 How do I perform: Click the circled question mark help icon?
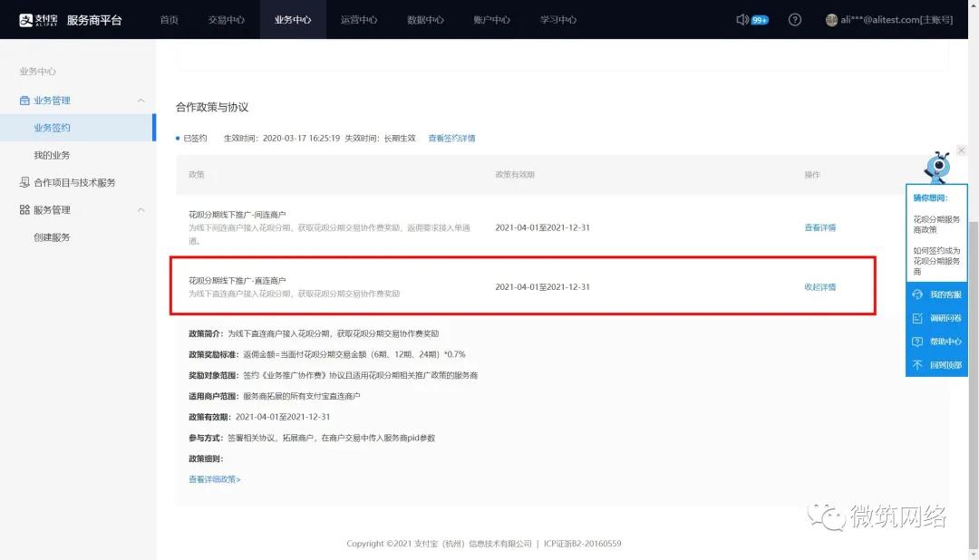(794, 19)
